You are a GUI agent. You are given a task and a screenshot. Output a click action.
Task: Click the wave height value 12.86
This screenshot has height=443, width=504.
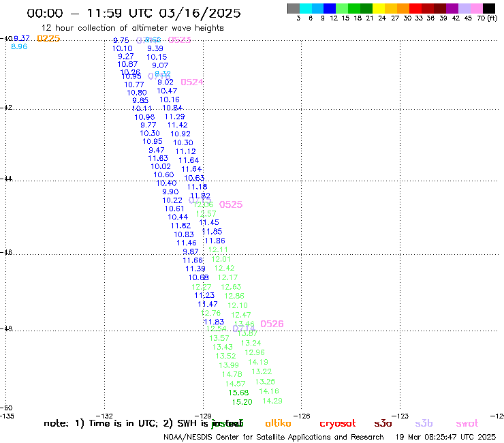pyautogui.click(x=234, y=296)
